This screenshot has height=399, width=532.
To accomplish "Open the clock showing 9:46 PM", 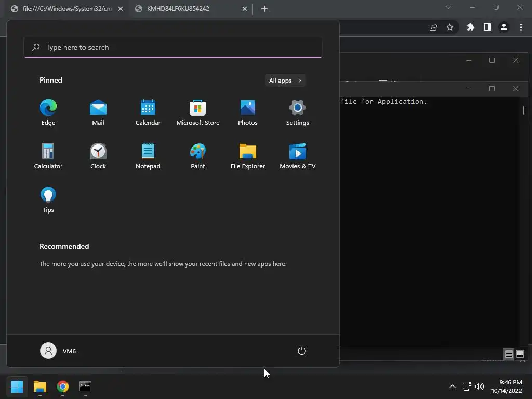I will (507, 387).
